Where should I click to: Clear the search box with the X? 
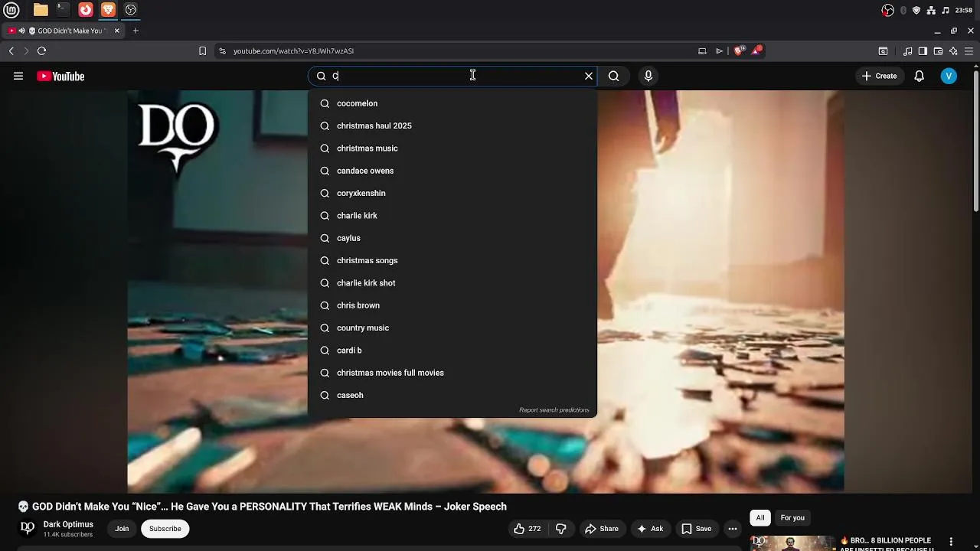pos(589,76)
